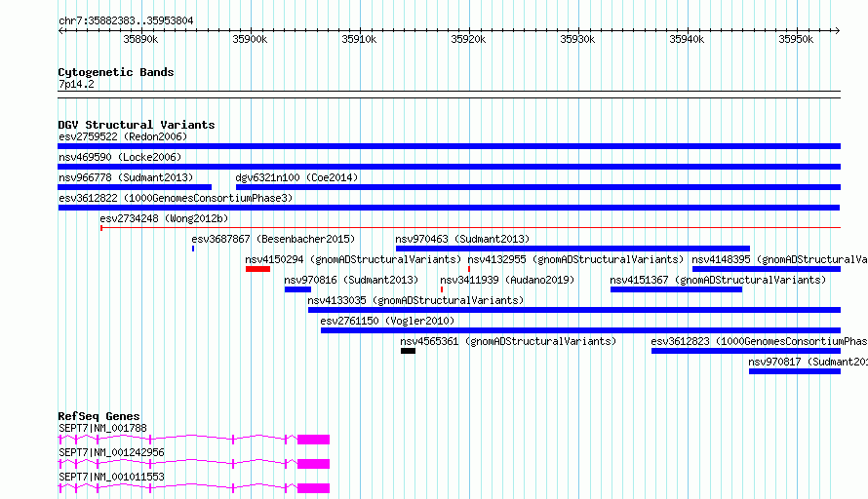Click nsv3411939 (Audano2019) label
The image size is (868, 499).
coord(507,280)
